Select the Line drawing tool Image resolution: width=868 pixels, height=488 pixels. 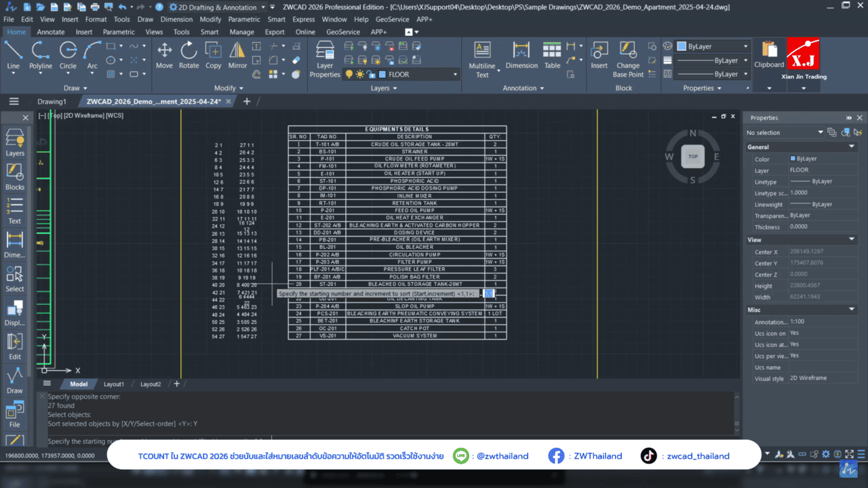(x=13, y=54)
